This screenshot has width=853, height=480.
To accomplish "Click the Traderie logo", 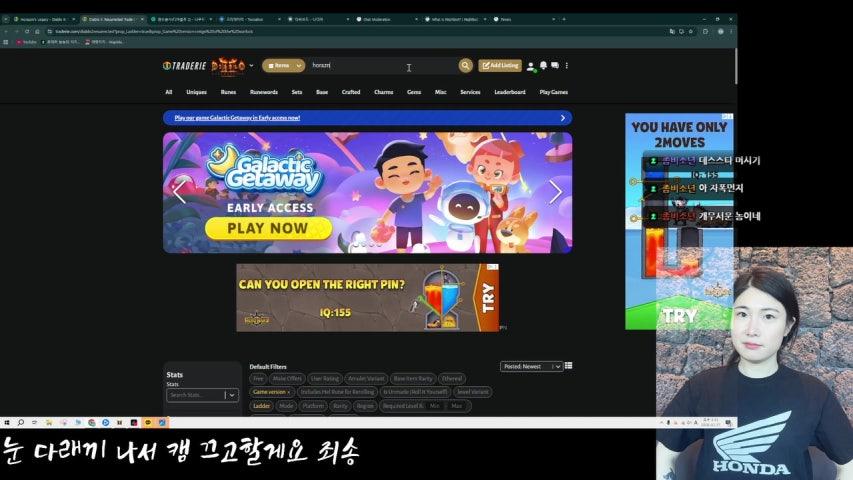I will click(x=184, y=66).
